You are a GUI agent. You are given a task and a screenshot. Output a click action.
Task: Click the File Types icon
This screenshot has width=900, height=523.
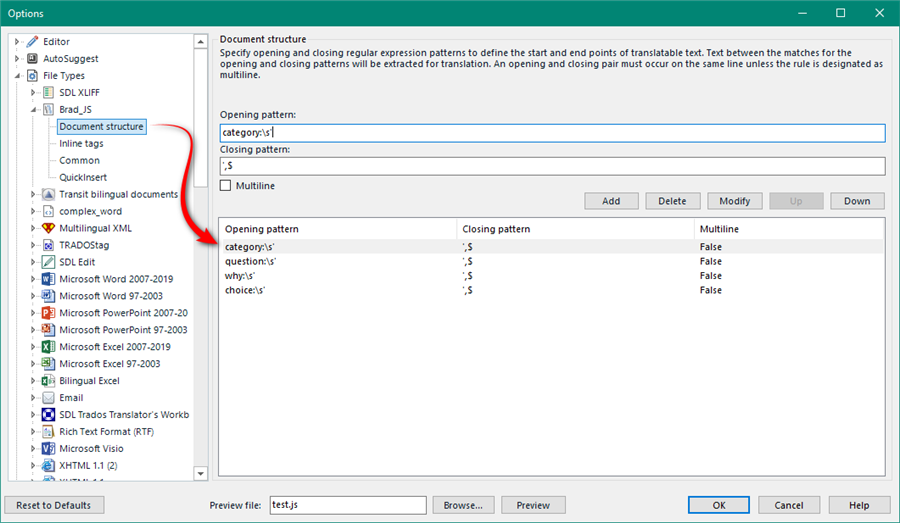33,75
